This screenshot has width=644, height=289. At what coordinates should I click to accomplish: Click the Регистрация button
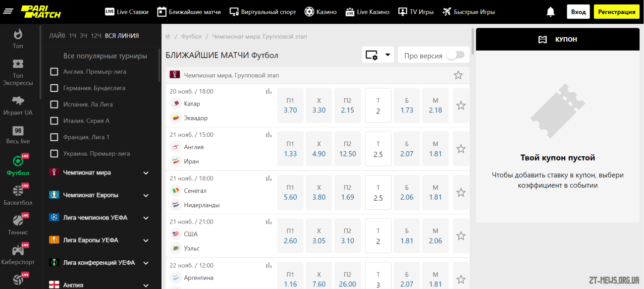[x=617, y=12]
